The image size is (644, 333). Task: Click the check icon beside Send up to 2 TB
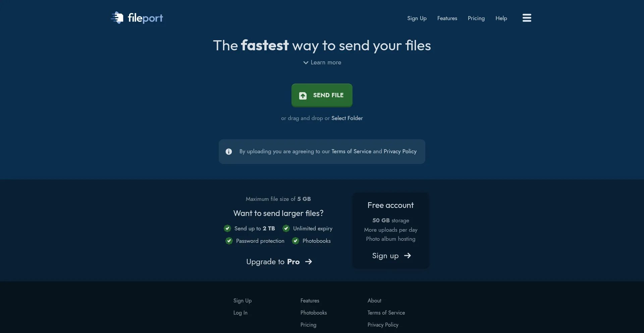click(x=227, y=228)
